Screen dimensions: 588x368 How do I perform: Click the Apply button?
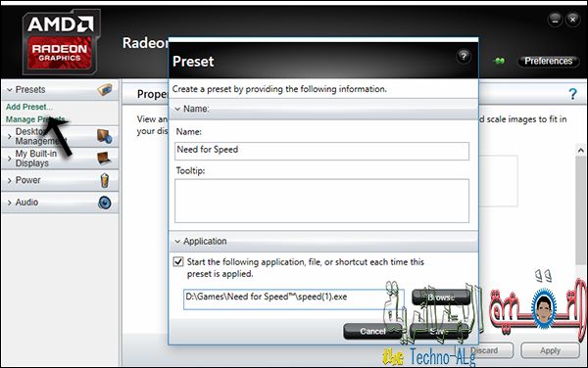(x=550, y=350)
